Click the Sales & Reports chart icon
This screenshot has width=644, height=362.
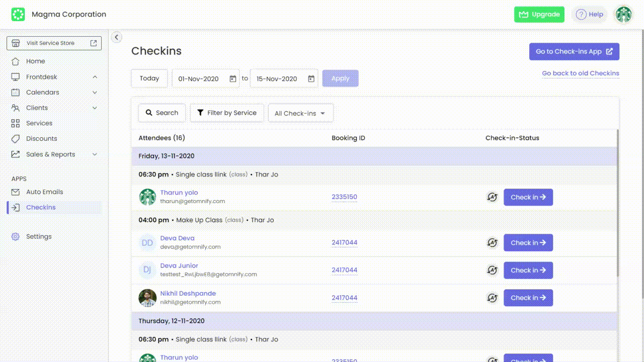click(x=16, y=154)
